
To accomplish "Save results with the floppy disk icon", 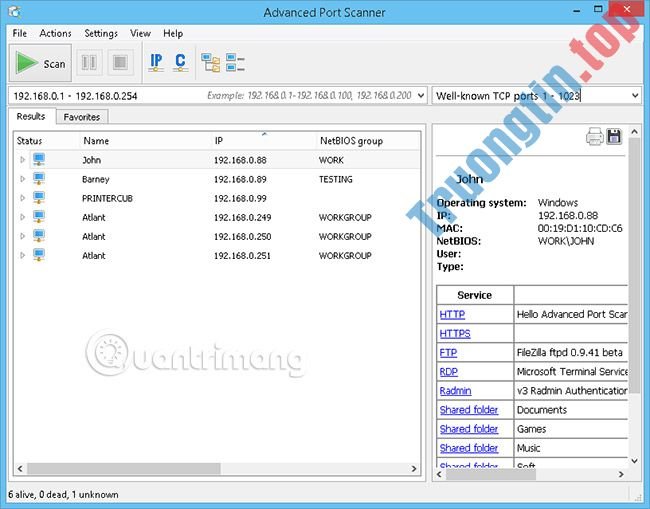I will [x=614, y=136].
